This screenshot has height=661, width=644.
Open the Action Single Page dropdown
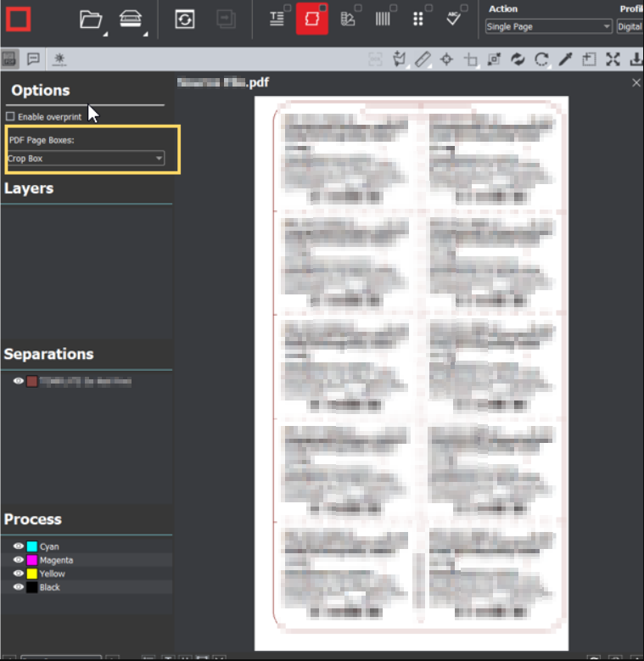pos(548,26)
